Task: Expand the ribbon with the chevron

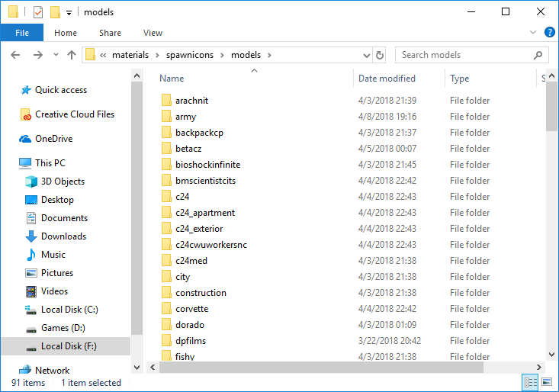Action: [532, 32]
